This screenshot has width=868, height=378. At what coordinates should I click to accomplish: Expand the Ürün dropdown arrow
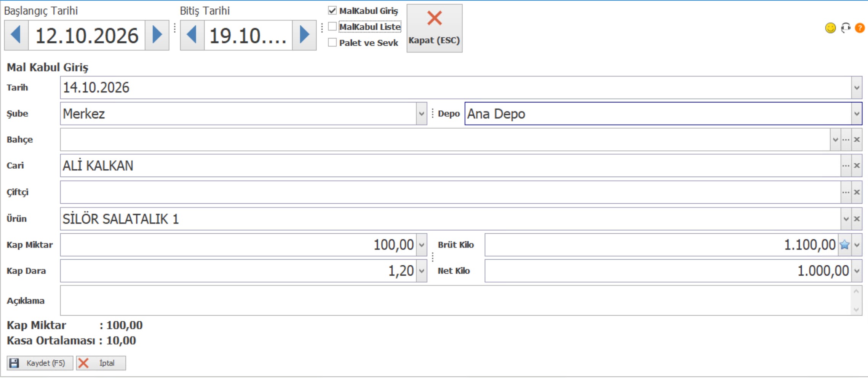point(846,219)
